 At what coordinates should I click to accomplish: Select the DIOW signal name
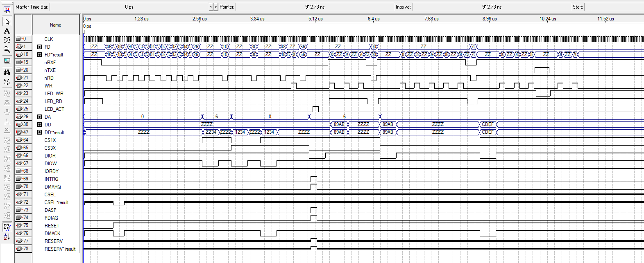pos(50,163)
